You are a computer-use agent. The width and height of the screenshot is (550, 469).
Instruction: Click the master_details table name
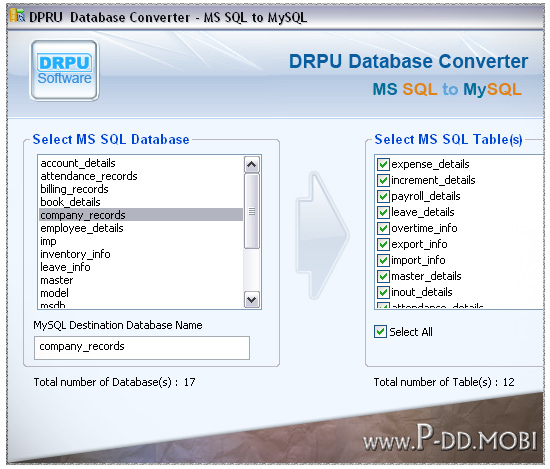[426, 276]
